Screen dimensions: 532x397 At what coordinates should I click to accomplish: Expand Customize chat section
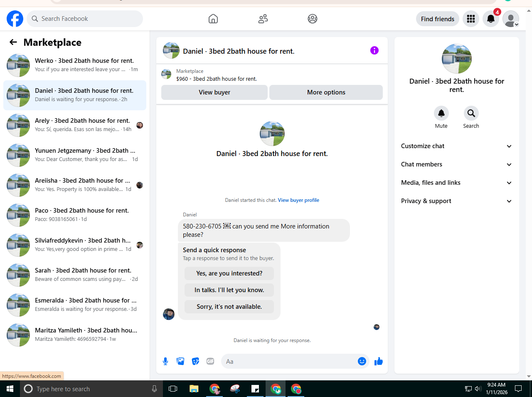point(456,146)
